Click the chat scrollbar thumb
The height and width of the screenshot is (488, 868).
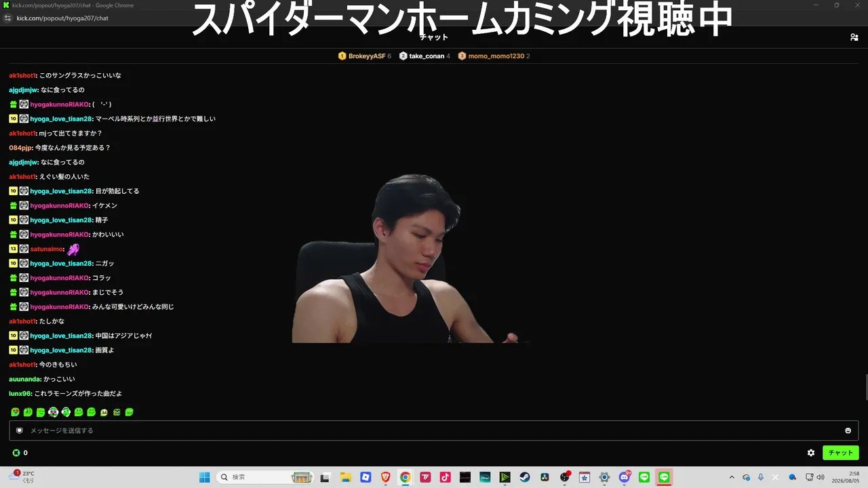coord(865,388)
